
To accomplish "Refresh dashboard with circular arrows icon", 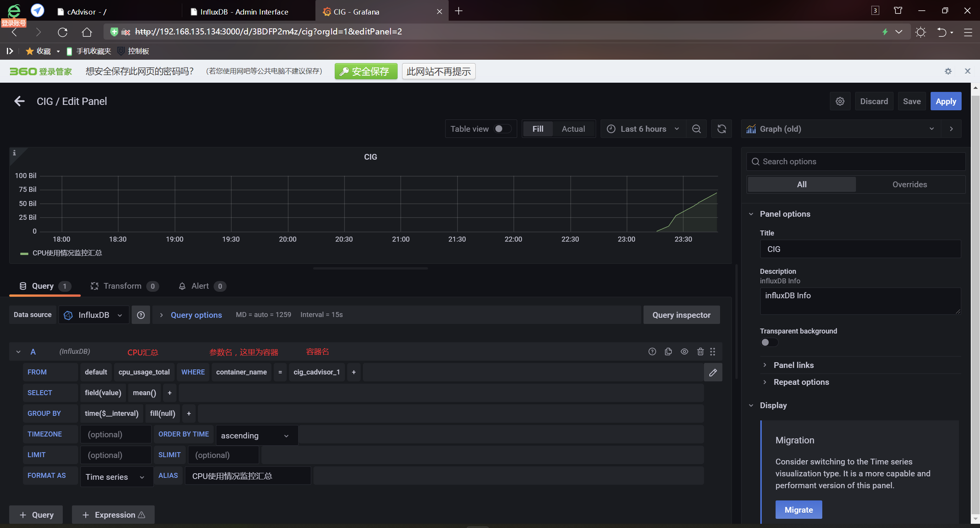I will [x=722, y=129].
